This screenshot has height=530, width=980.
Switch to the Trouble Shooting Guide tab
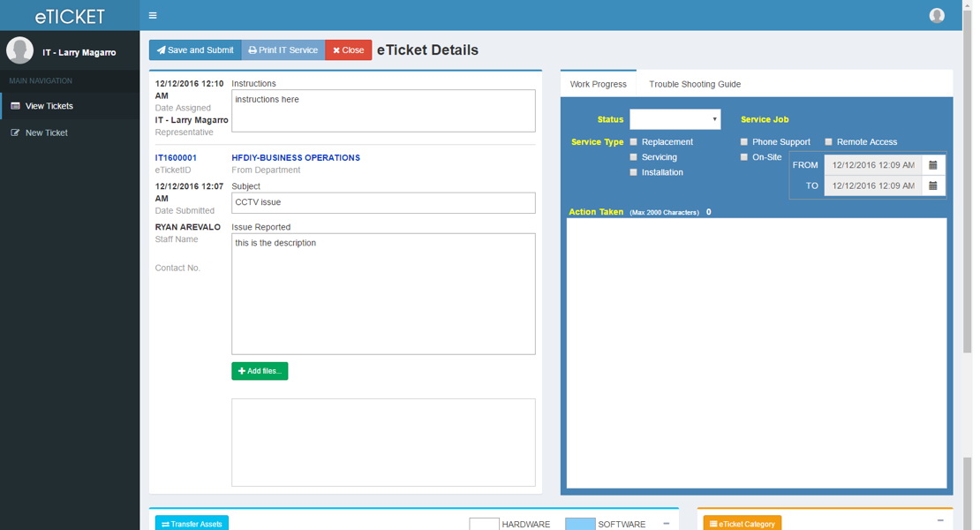point(696,84)
